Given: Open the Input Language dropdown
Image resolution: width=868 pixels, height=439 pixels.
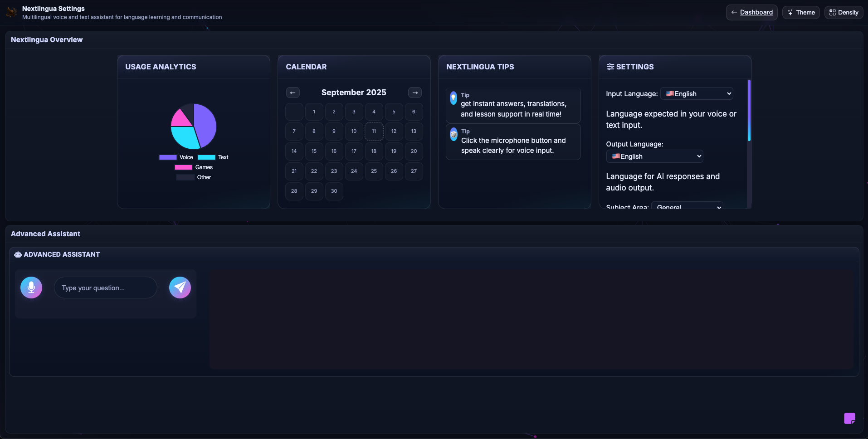Looking at the screenshot, I should [697, 93].
